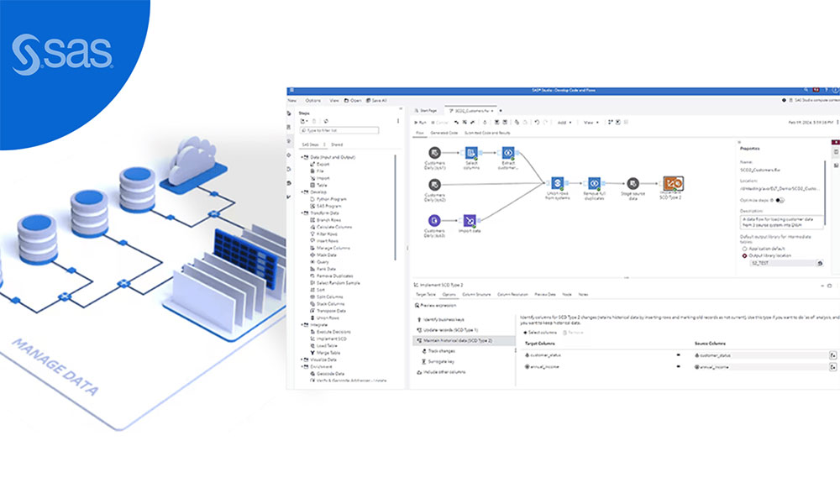
Task: Select the Select columns node
Action: [x=471, y=153]
